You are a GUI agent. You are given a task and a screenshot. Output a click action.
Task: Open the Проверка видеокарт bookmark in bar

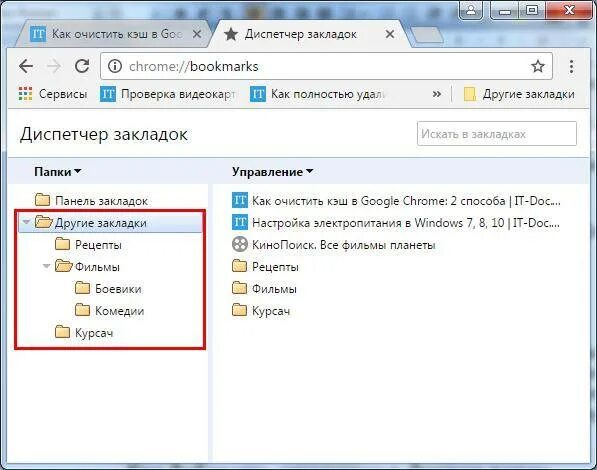(168, 94)
